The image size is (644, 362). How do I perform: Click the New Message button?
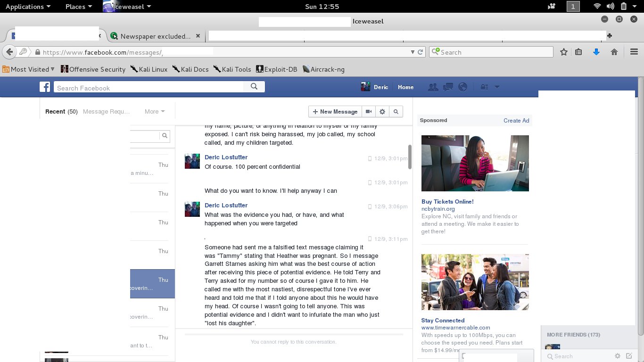point(335,112)
